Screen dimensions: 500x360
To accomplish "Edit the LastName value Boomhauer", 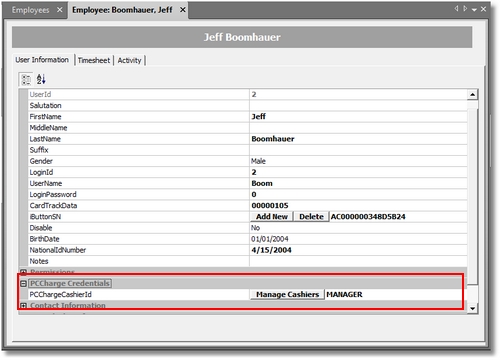I will [358, 139].
